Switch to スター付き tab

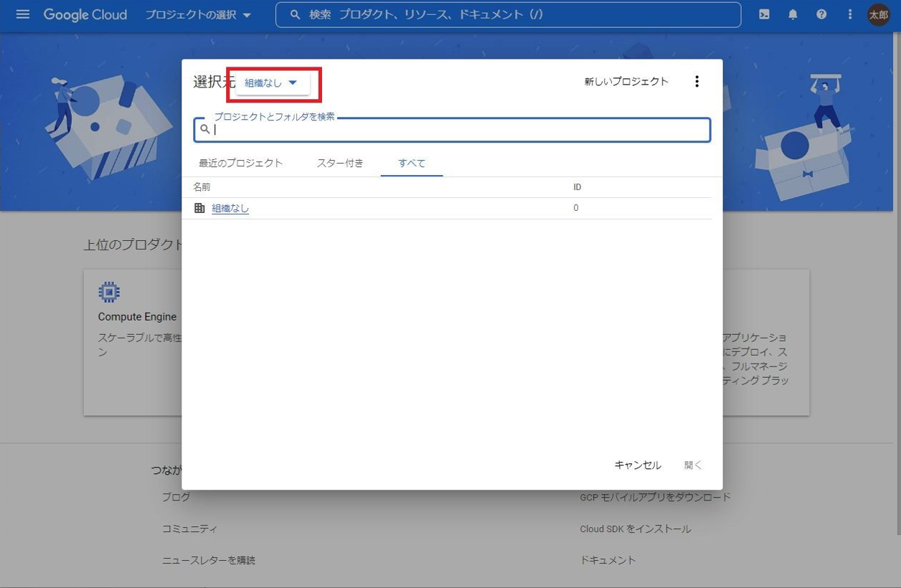pyautogui.click(x=340, y=163)
